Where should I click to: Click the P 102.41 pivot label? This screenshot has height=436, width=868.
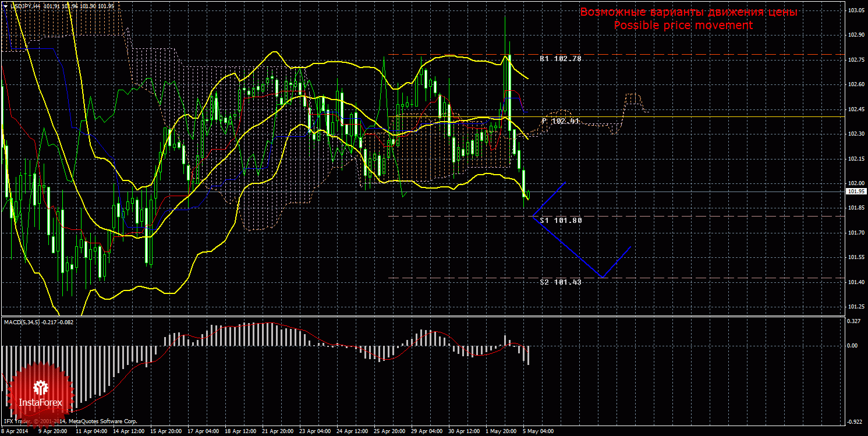pyautogui.click(x=561, y=121)
